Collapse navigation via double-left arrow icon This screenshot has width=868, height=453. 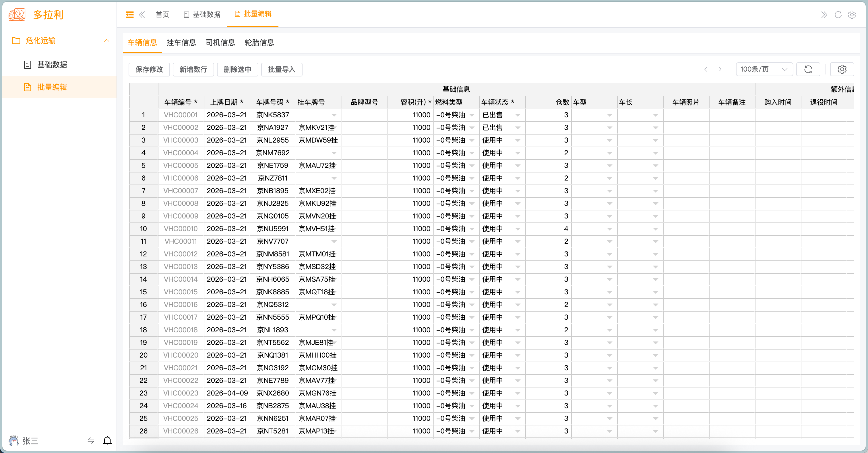[x=142, y=14]
